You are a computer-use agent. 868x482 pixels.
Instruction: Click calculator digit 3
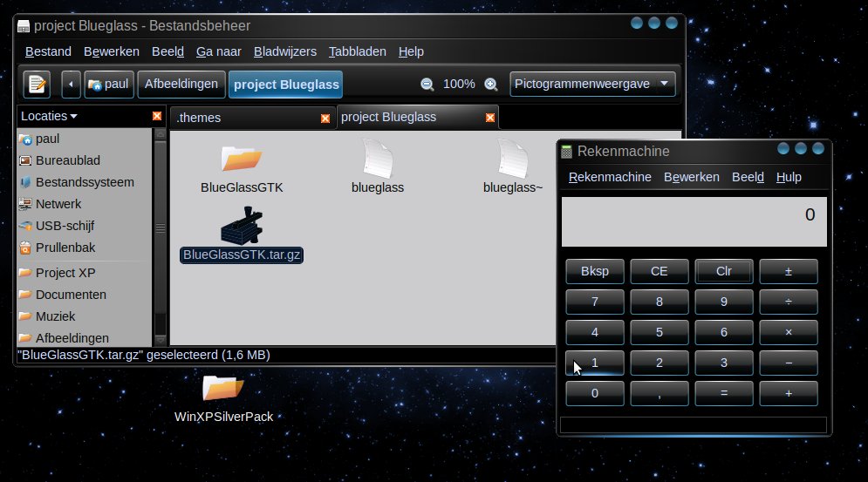click(x=723, y=363)
